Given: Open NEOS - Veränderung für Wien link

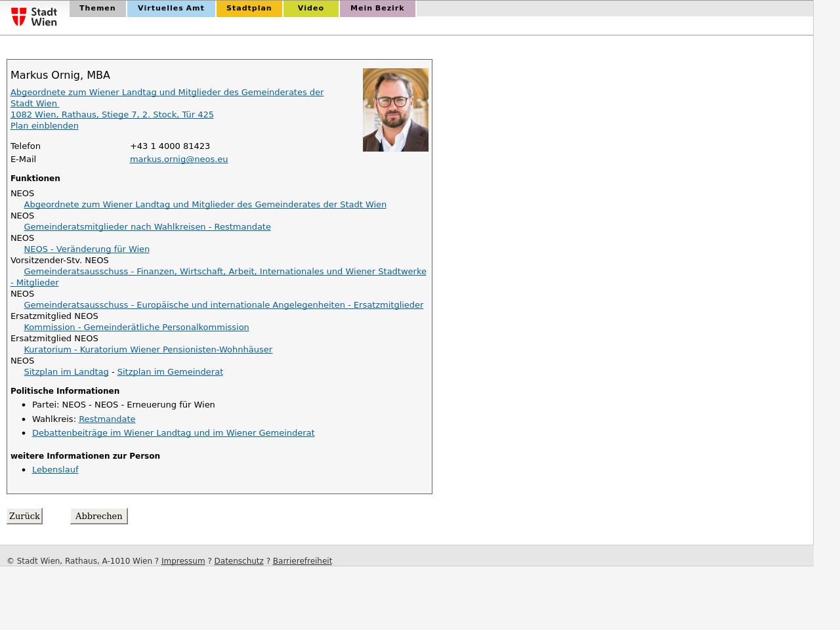Looking at the screenshot, I should 87,249.
